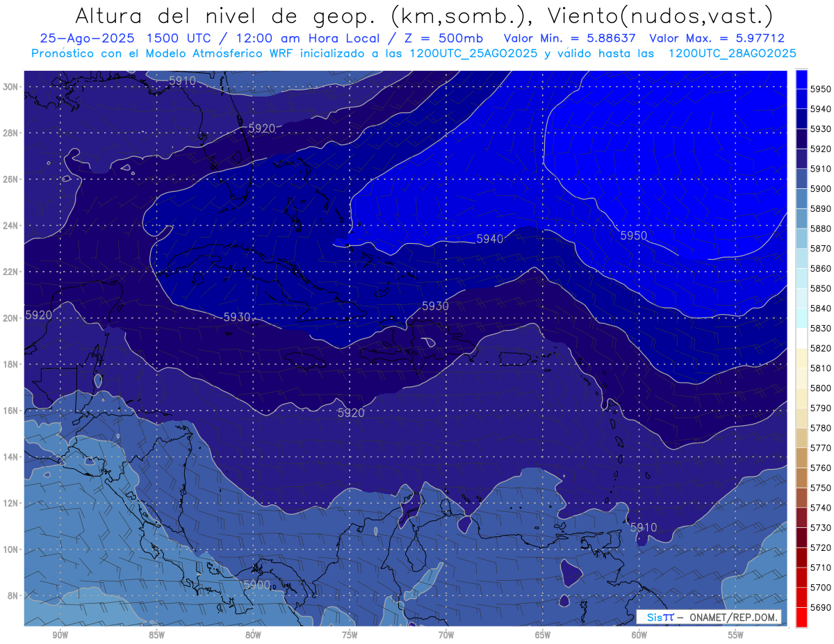Click the white colorbar swatch between 5820 and 5830
The width and height of the screenshot is (834, 644).
(x=801, y=338)
